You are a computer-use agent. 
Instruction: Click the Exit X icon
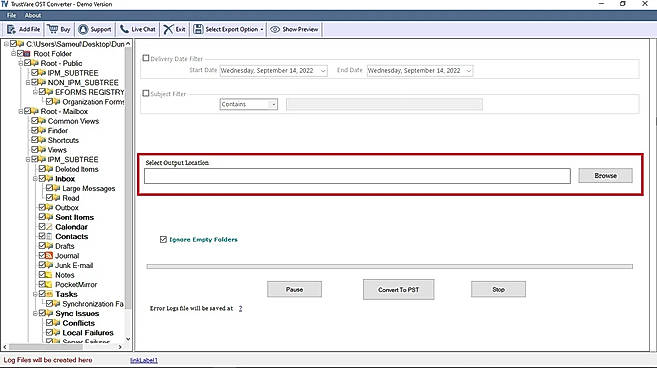(x=168, y=29)
